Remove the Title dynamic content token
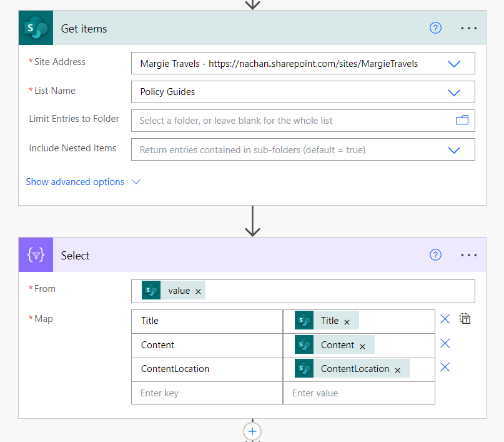 347,321
